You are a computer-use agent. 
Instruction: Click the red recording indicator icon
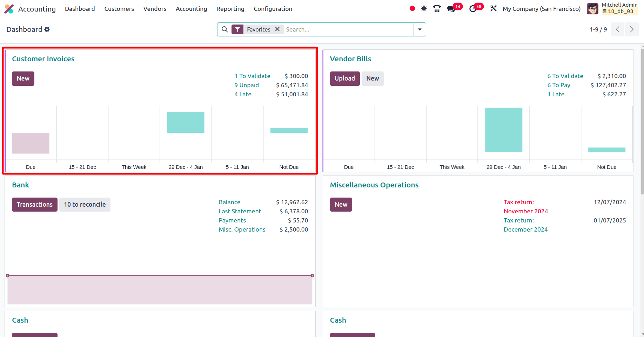point(412,8)
